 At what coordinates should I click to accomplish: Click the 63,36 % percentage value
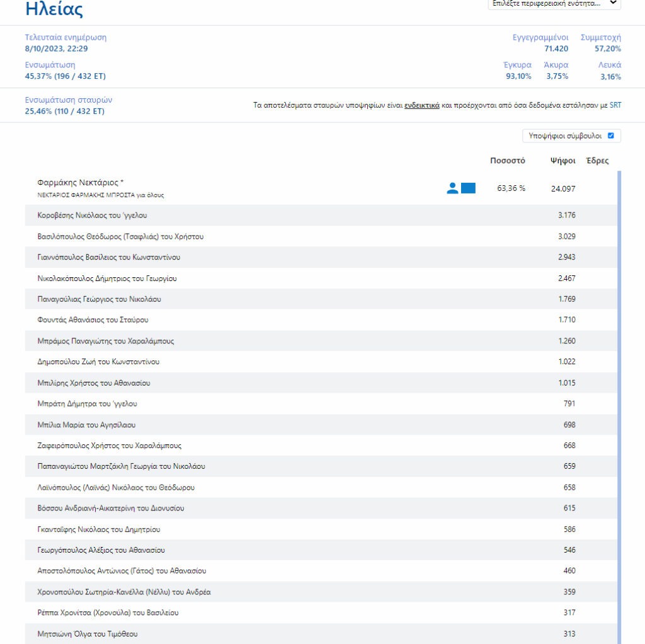(511, 188)
